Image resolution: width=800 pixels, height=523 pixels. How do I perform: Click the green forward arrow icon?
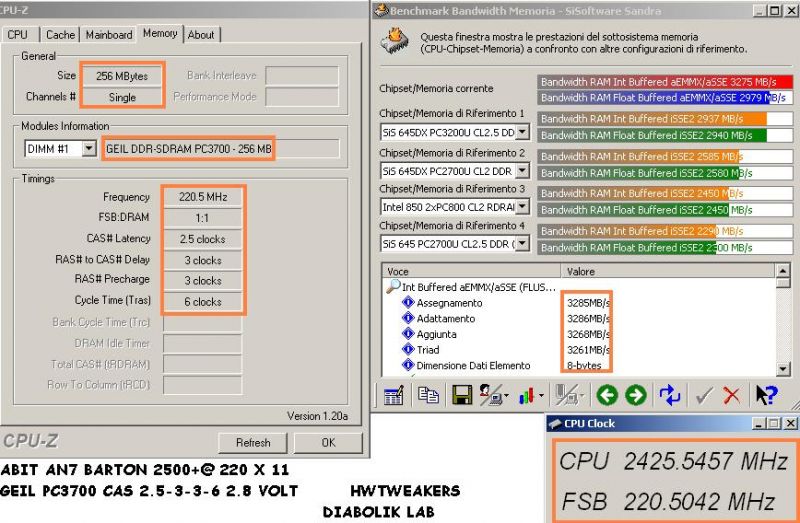point(636,395)
